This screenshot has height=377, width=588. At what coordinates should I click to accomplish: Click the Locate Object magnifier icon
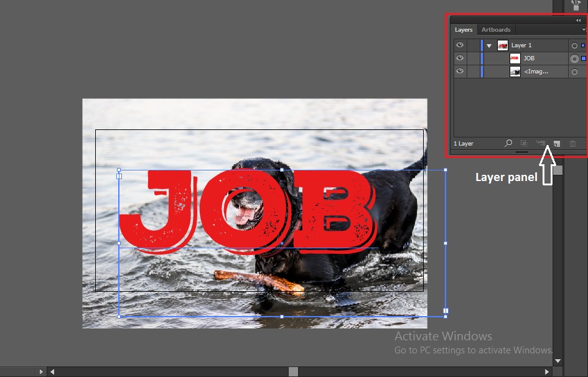[x=508, y=143]
